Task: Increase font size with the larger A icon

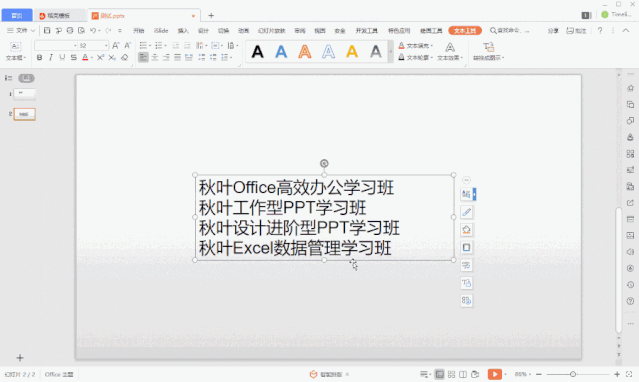Action: click(x=116, y=46)
